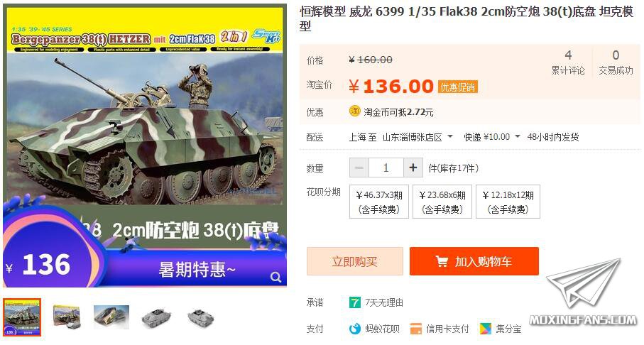The height and width of the screenshot is (345, 644).
Task: Select the ¥23.68x6期 installment option
Action: click(442, 202)
